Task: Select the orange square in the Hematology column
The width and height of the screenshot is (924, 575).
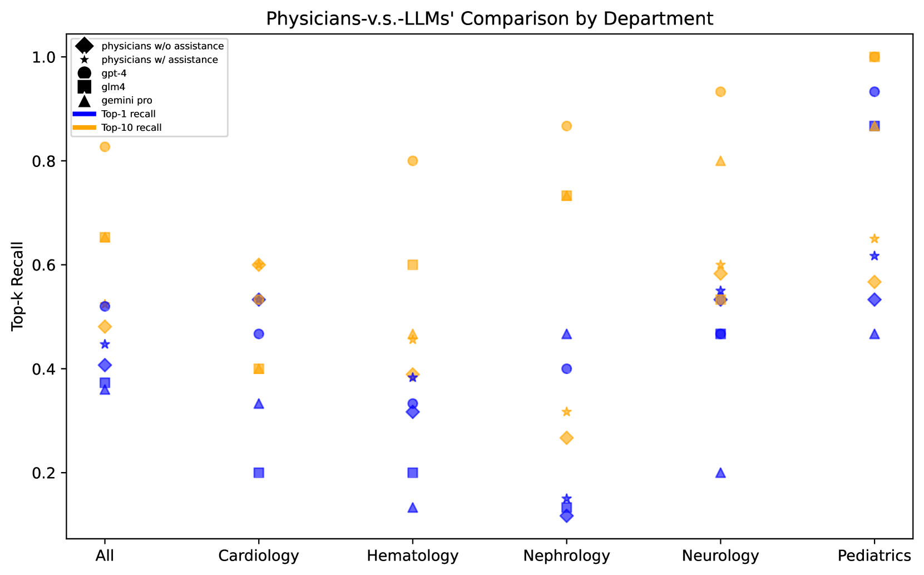Action: click(x=413, y=265)
